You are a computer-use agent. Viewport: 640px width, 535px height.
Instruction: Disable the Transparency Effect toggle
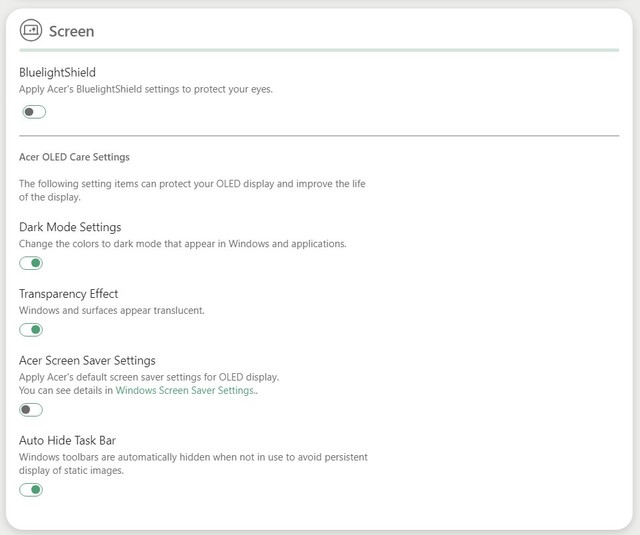31,329
